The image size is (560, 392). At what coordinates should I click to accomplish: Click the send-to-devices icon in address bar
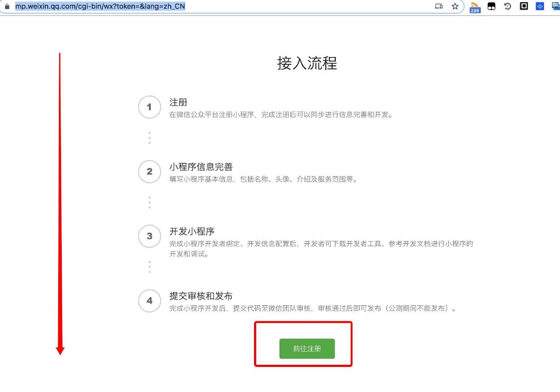(x=439, y=6)
